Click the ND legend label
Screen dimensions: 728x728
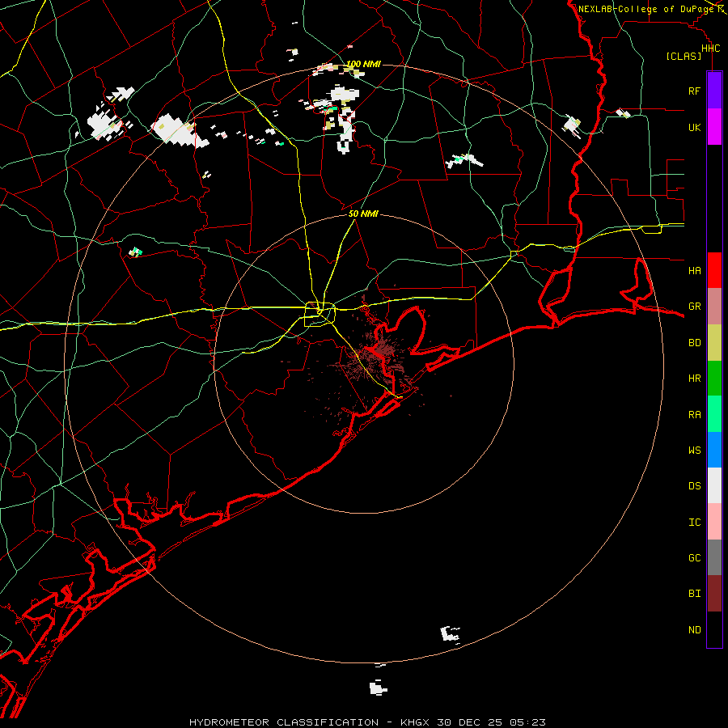(x=694, y=630)
